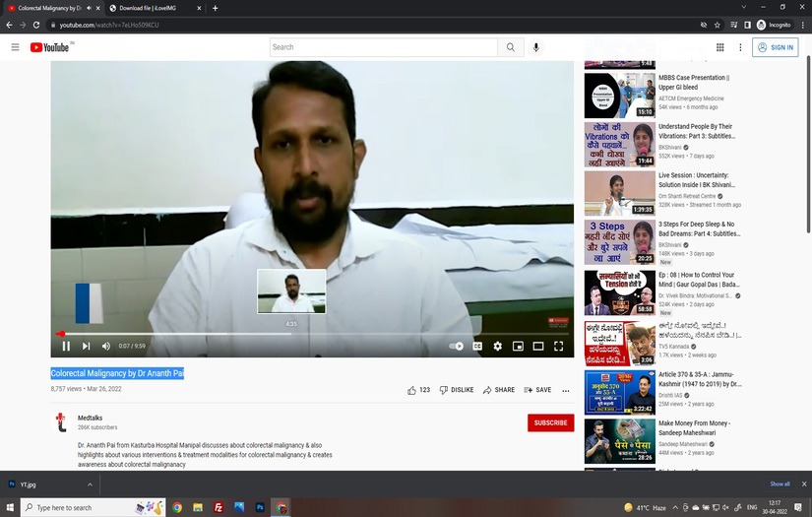Mute the video volume
This screenshot has width=812, height=517.
106,346
